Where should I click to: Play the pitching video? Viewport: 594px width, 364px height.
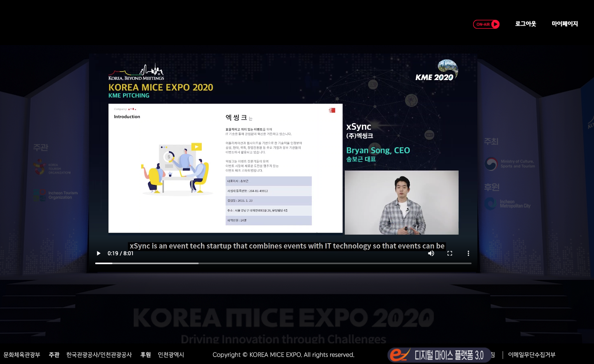pos(99,253)
